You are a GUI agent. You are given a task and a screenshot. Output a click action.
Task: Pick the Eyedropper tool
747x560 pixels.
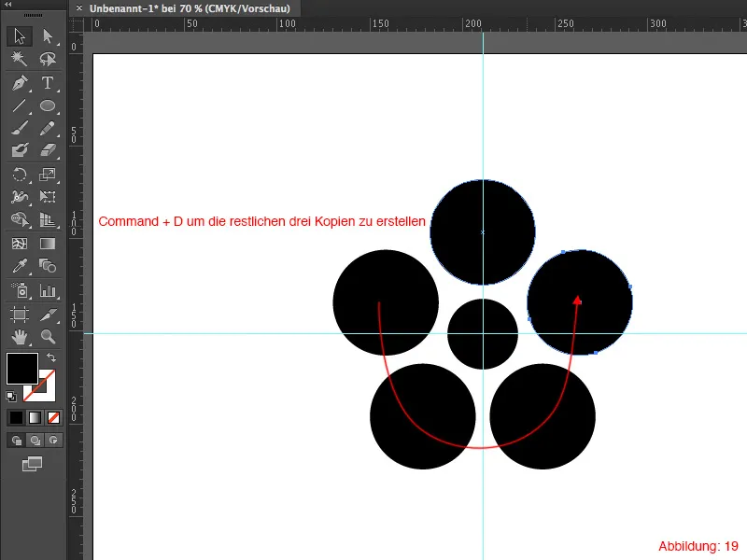click(20, 266)
